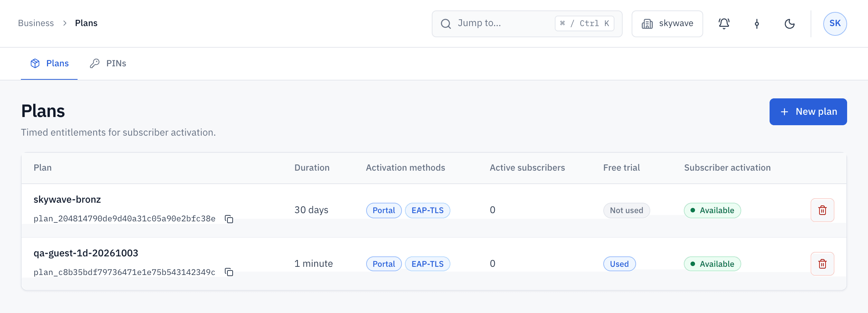Screen dimensions: 868x313
Task: Click the commit-style icon beside the bell
Action: pyautogui.click(x=757, y=24)
